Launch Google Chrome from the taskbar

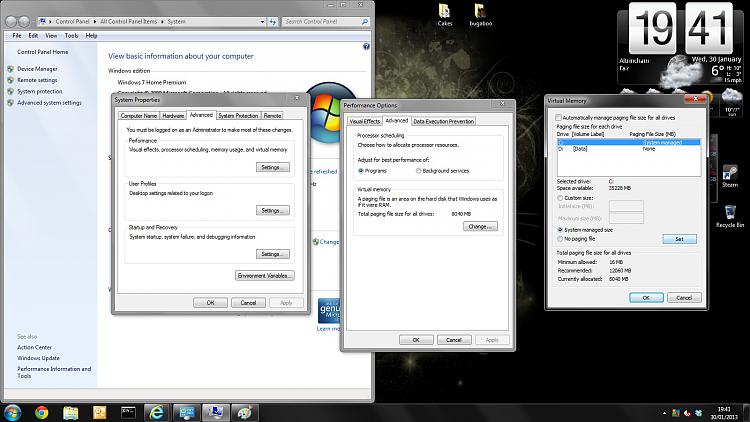42,412
